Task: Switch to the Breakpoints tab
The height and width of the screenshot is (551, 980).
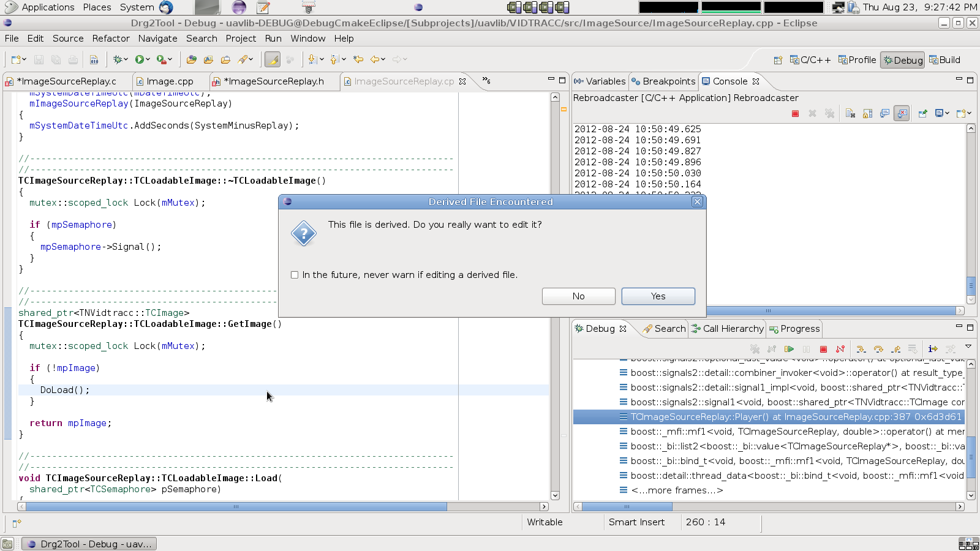Action: pyautogui.click(x=664, y=81)
